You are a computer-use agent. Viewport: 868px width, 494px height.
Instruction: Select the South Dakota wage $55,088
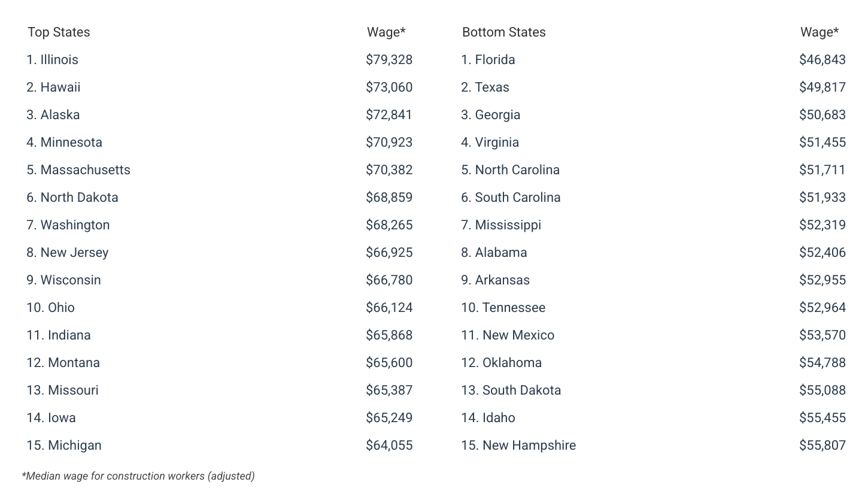[822, 390]
